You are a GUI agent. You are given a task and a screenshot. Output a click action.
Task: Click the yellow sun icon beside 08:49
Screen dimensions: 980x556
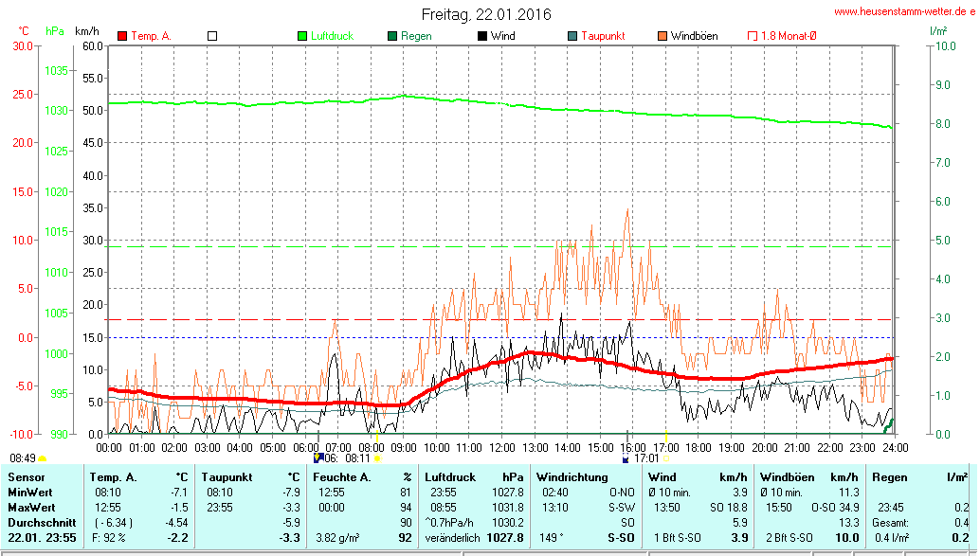tap(42, 458)
